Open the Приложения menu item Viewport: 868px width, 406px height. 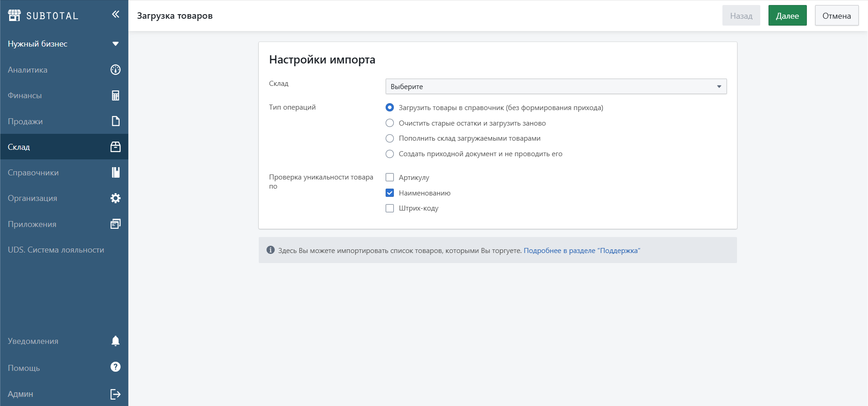(x=32, y=224)
